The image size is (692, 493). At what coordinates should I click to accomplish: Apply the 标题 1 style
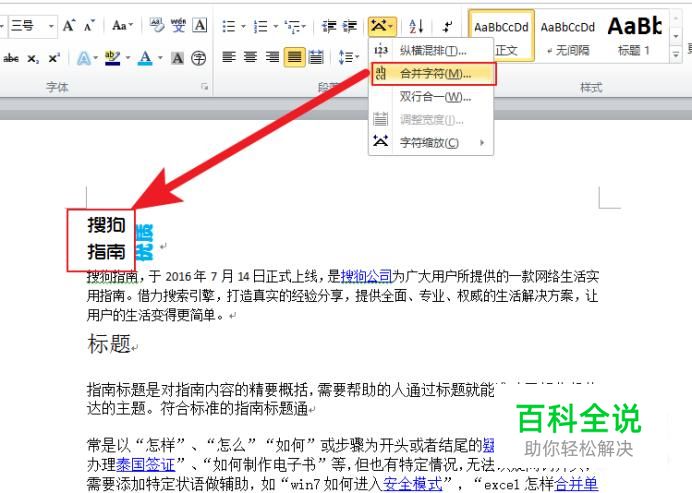635,36
